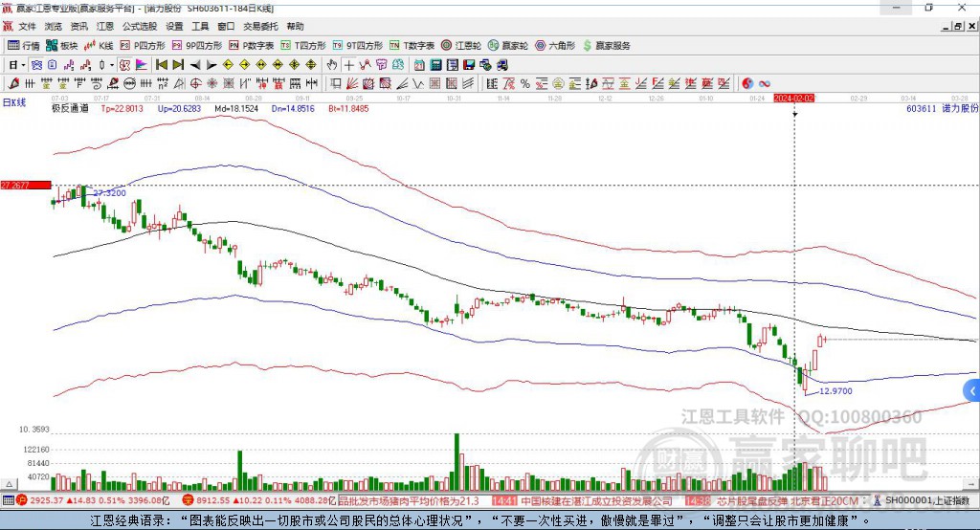Open the 江恩 menu

point(105,26)
